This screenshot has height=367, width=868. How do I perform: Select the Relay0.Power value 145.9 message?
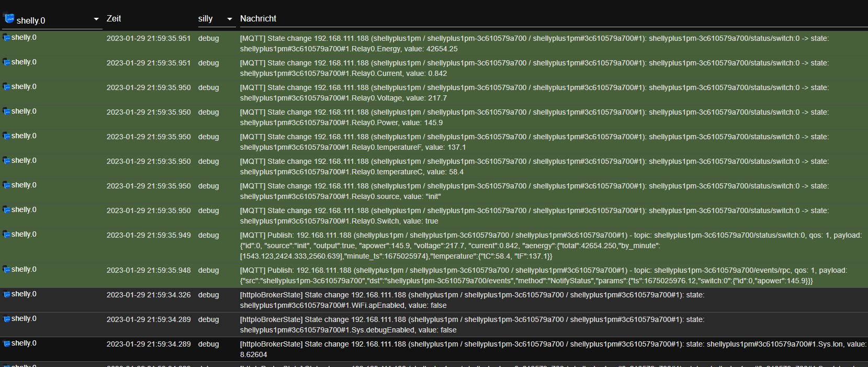pyautogui.click(x=534, y=117)
